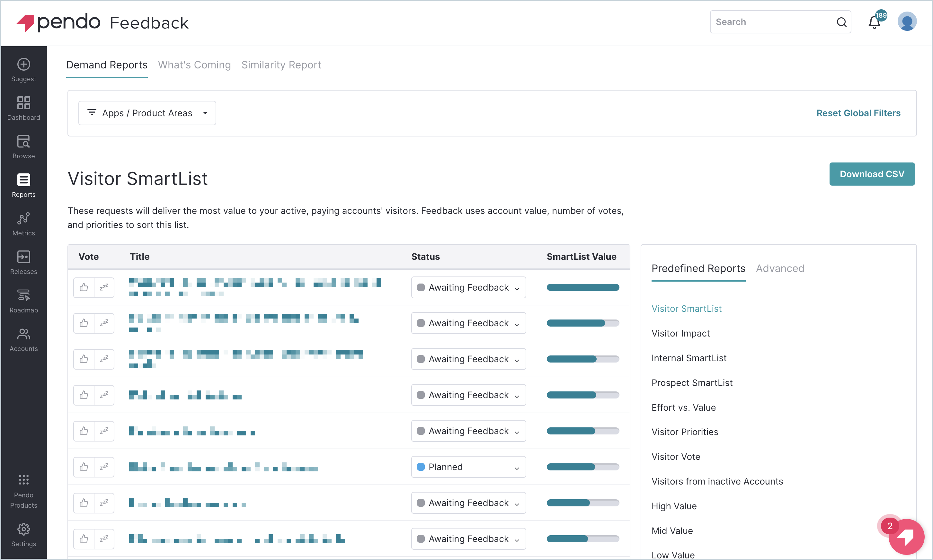Click first row SmartList Value bar
Screen dimensions: 933x560
pyautogui.click(x=582, y=288)
